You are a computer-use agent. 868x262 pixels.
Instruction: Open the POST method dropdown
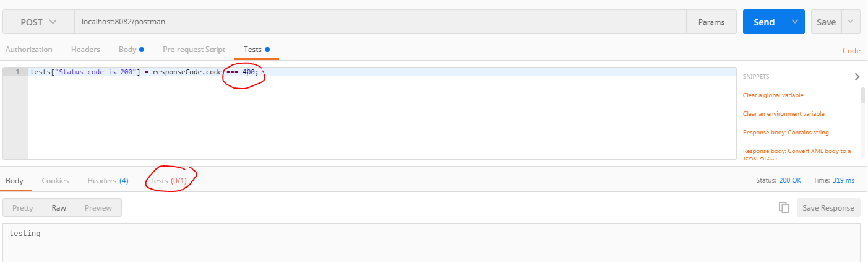[x=38, y=22]
